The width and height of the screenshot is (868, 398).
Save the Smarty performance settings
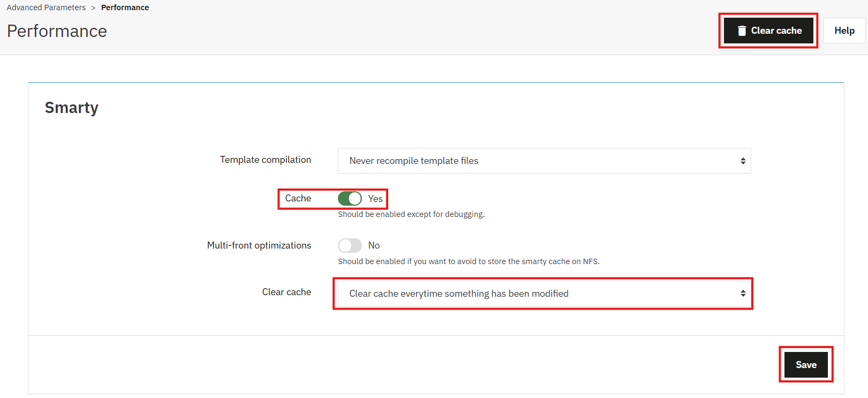pyautogui.click(x=806, y=365)
